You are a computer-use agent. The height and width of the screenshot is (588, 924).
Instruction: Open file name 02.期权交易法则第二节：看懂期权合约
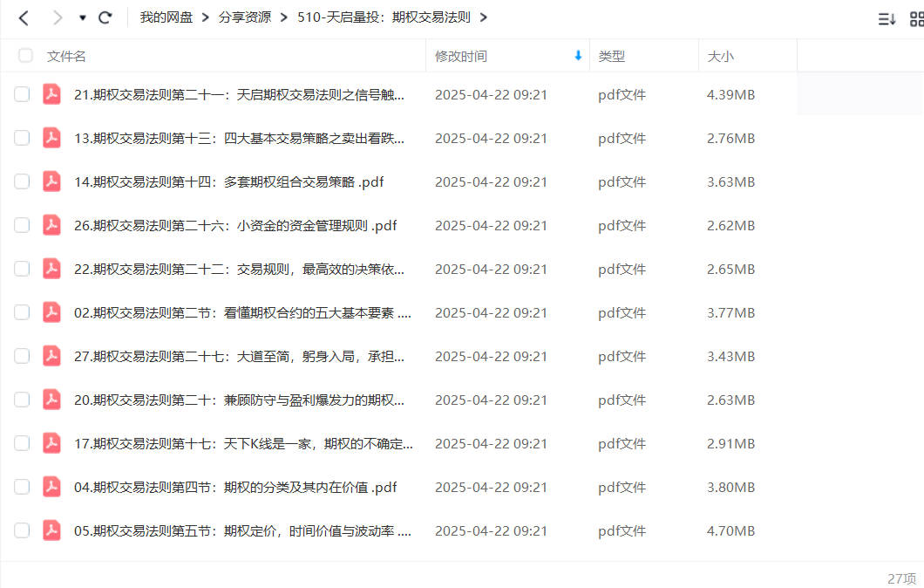point(243,313)
